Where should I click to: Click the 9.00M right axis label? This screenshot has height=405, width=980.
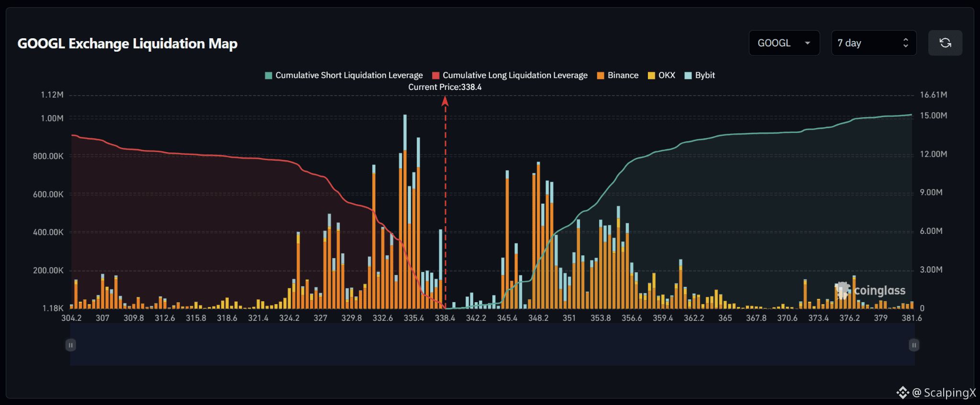931,192
